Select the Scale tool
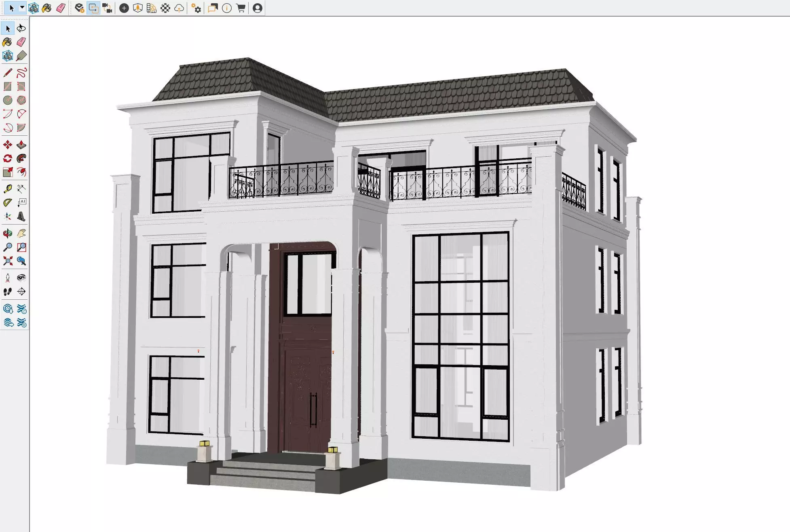Screen dimensions: 790x532 click(x=8, y=172)
